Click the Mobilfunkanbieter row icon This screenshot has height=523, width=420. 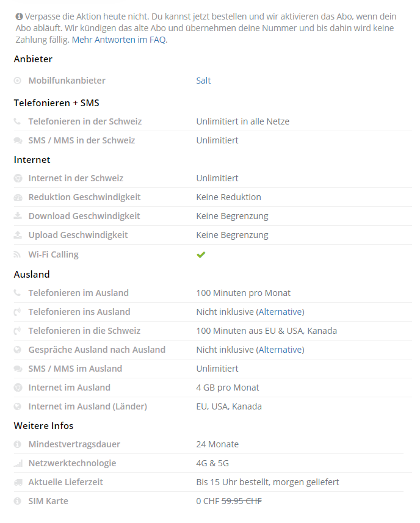pos(17,81)
